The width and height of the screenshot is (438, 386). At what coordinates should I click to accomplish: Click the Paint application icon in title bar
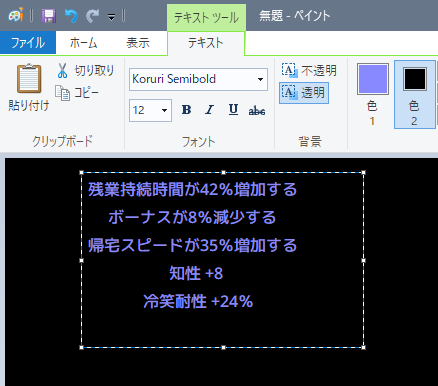16,15
